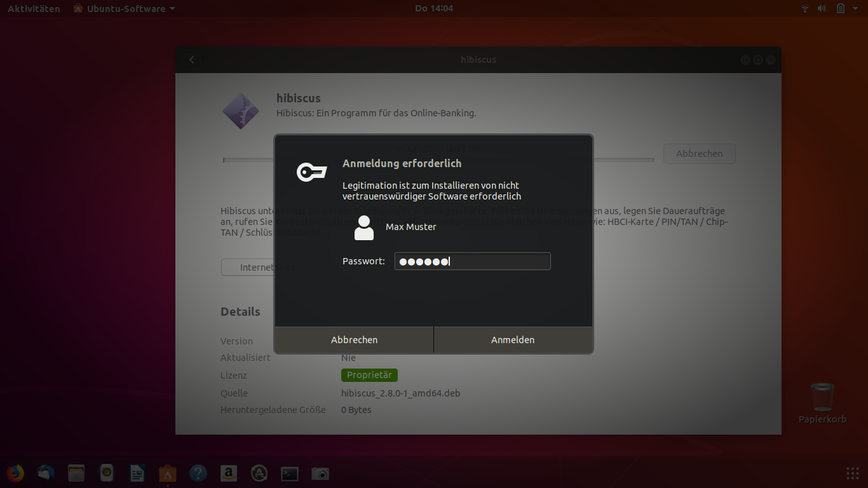Click the Wi-Fi status icon in the top bar
The height and width of the screenshot is (488, 868).
click(805, 8)
